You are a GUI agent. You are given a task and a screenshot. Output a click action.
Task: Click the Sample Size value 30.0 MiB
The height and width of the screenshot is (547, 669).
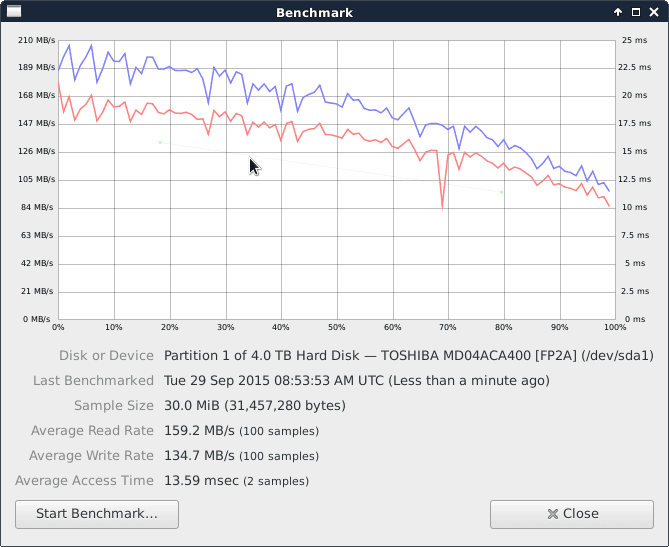(255, 405)
